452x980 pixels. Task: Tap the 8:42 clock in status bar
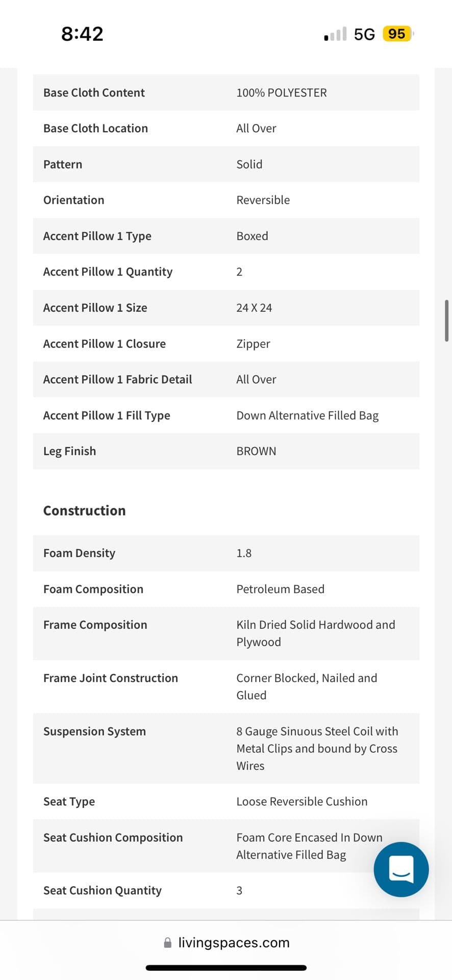pyautogui.click(x=82, y=34)
